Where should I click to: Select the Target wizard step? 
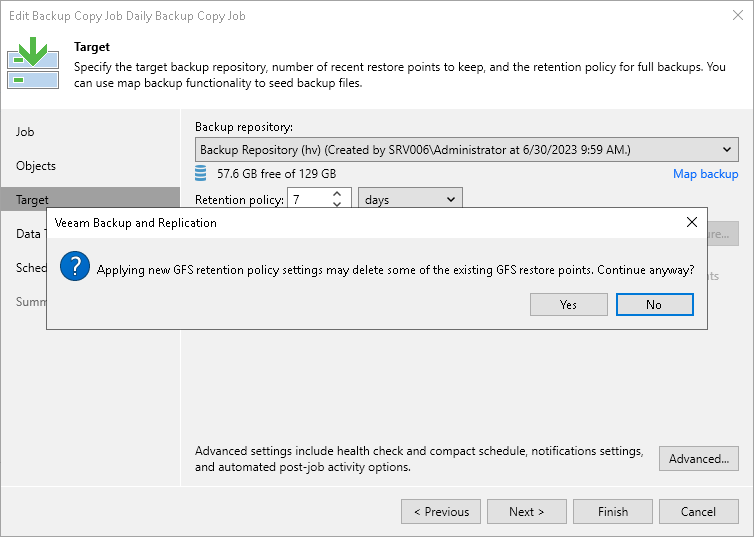(90, 199)
